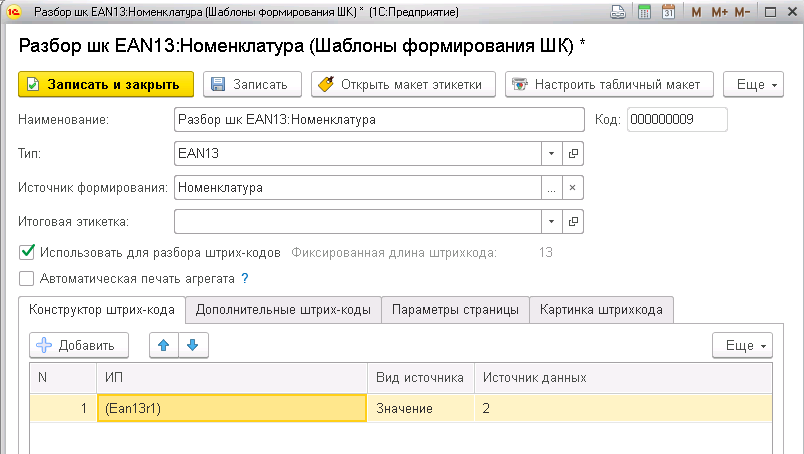Switch to Параметры страницы tab
This screenshot has width=804, height=454.
tap(455, 310)
